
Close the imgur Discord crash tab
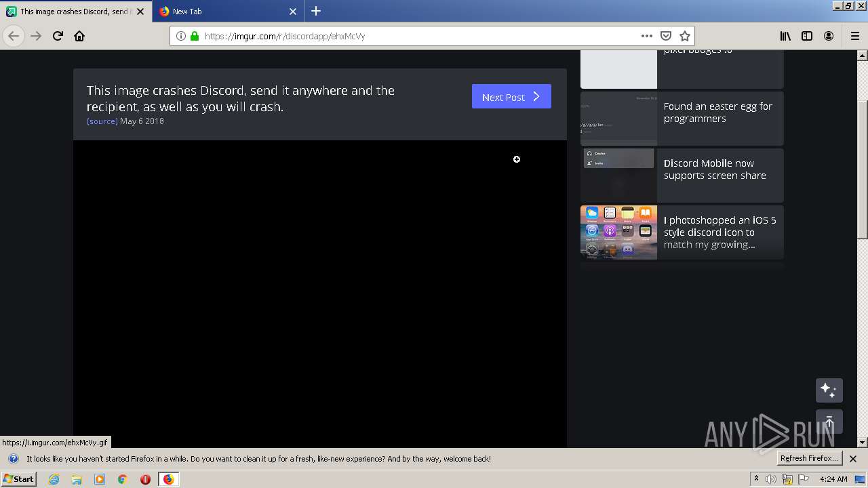point(141,12)
